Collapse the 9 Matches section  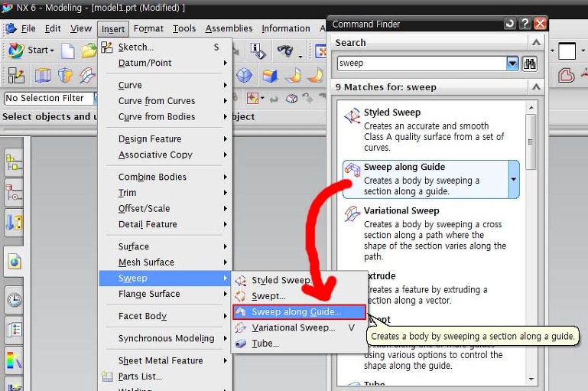click(x=537, y=87)
